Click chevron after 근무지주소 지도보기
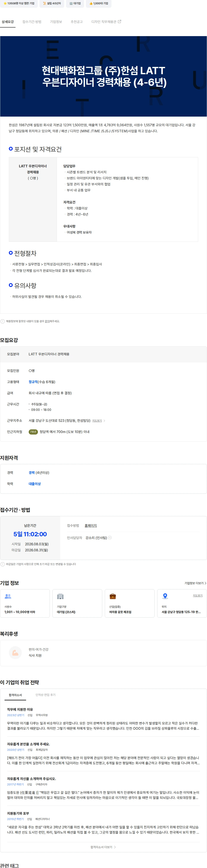Image resolution: width=207 pixels, height=868 pixels. pyautogui.click(x=104, y=421)
